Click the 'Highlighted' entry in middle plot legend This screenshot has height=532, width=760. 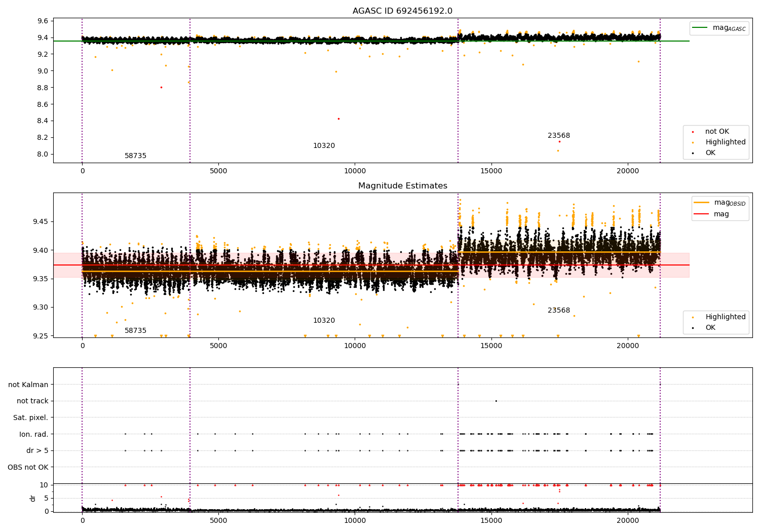pos(725,317)
